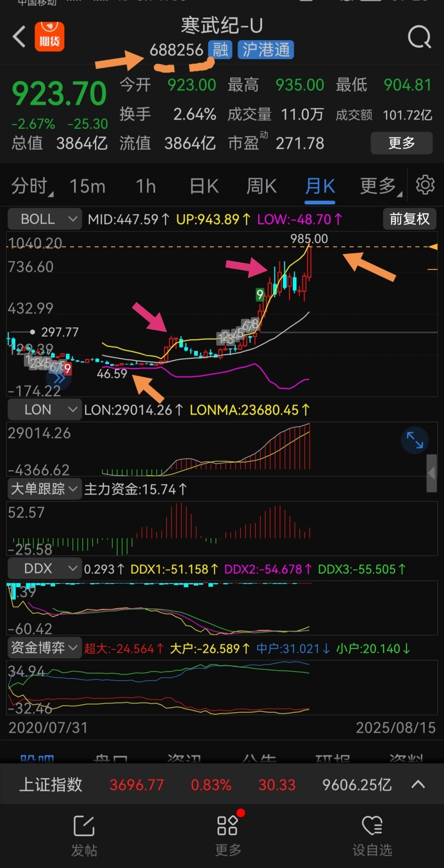
Task: Tap the back arrow icon
Action: click(x=19, y=37)
